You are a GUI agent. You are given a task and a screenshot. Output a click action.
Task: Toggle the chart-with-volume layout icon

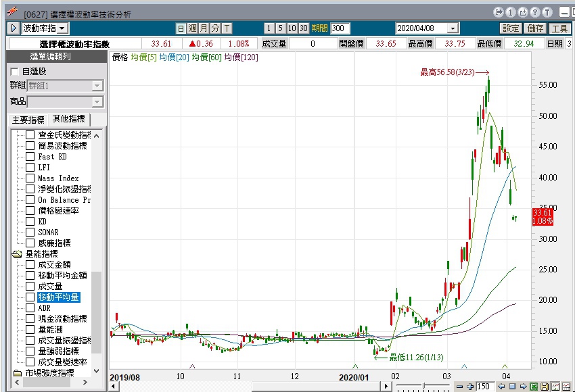tap(555, 387)
